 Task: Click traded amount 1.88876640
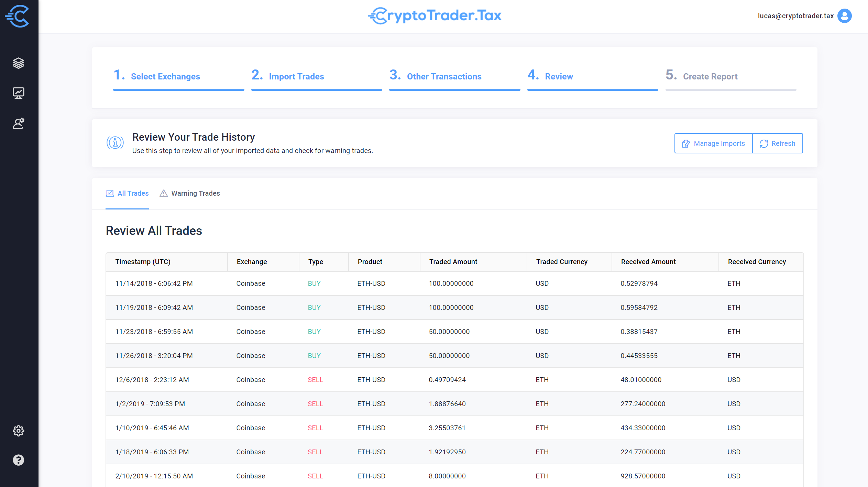click(x=447, y=404)
